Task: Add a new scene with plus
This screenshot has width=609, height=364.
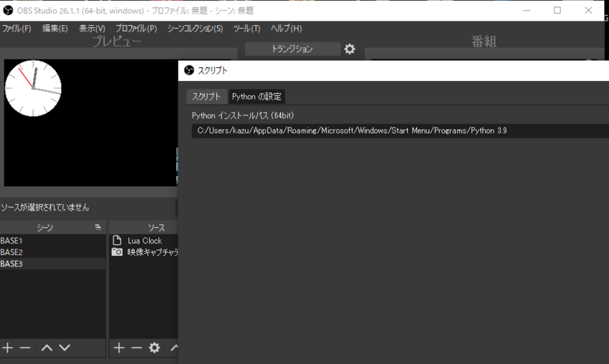Action: (x=7, y=348)
